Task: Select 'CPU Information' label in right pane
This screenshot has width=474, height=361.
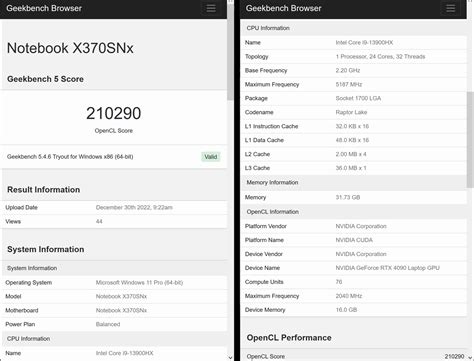Action: click(x=268, y=28)
